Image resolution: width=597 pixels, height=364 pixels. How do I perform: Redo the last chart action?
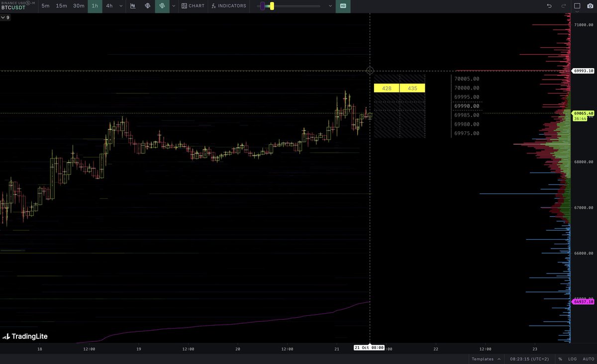tap(564, 6)
